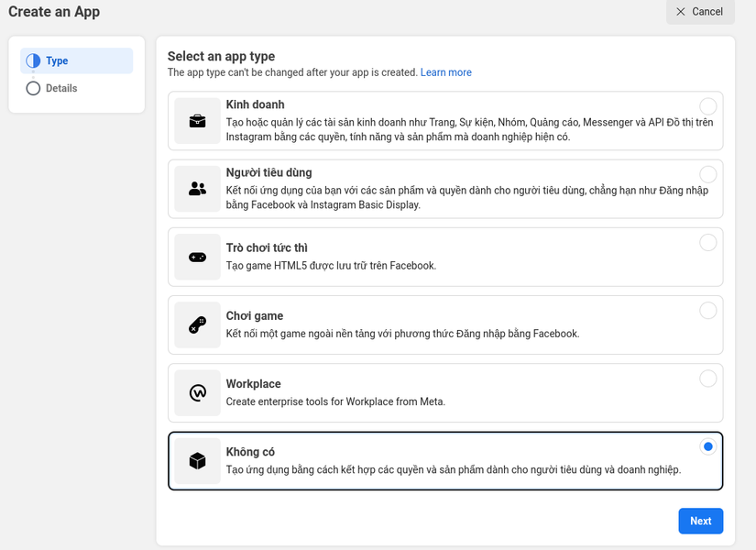Cancel the app creation
Image resolution: width=756 pixels, height=550 pixels.
pos(700,12)
